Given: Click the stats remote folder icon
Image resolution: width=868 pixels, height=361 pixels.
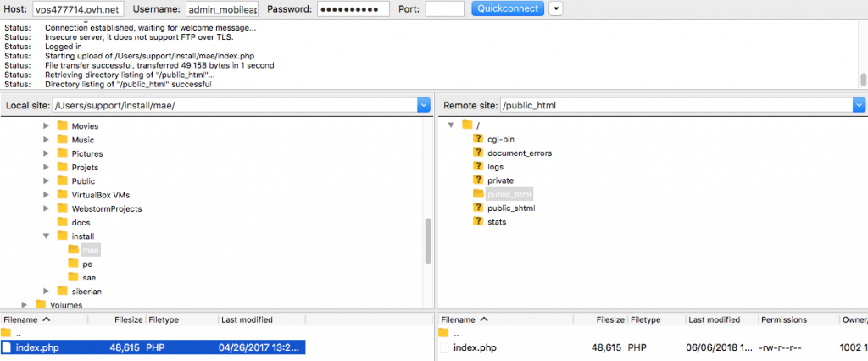Looking at the screenshot, I should coord(478,221).
